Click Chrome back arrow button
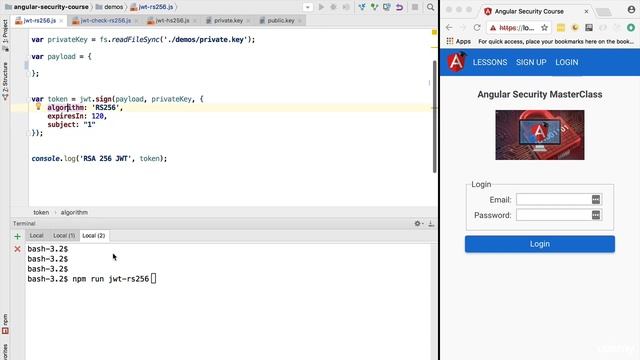Image resolution: width=640 pixels, height=360 pixels. pos(449,27)
